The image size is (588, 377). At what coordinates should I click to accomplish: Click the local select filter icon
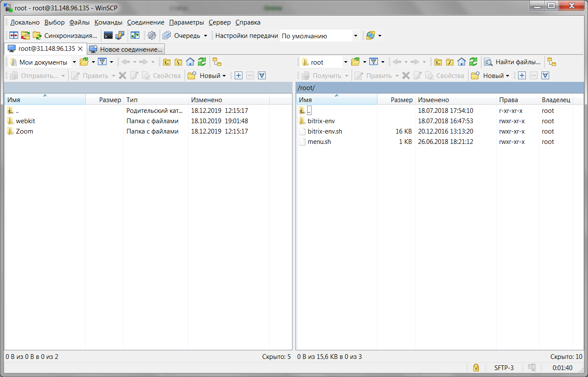261,75
